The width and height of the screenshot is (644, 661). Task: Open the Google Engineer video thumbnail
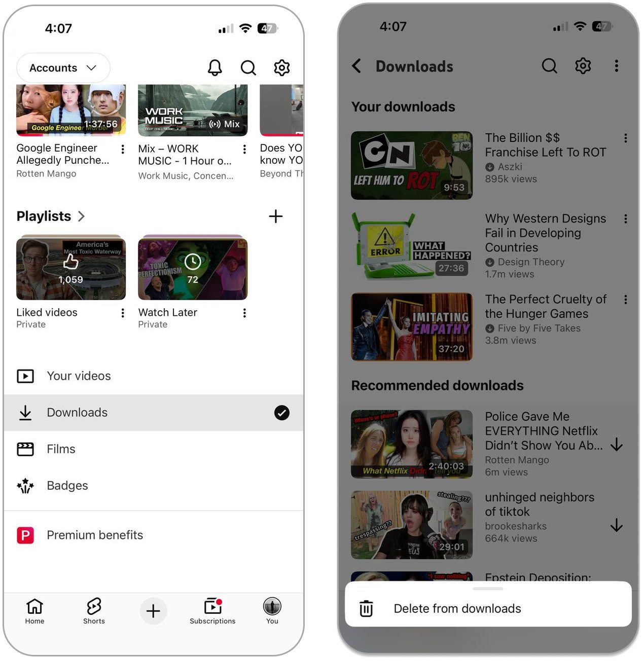point(71,110)
